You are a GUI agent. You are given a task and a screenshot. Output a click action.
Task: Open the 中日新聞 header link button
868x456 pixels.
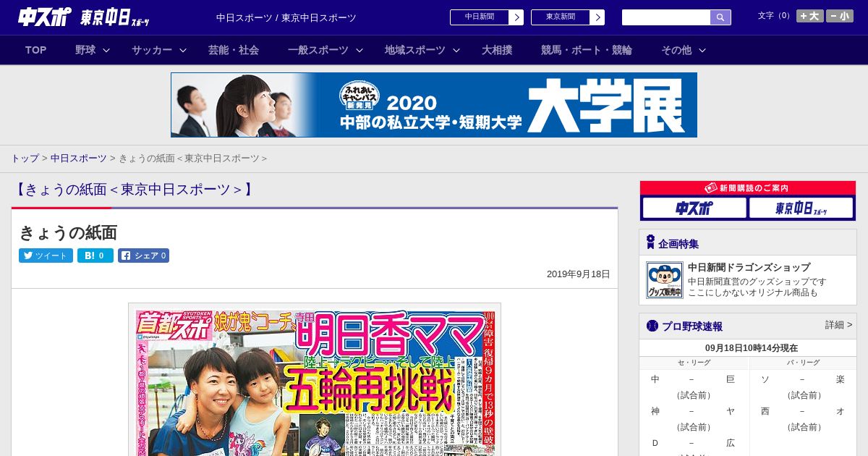tap(487, 17)
